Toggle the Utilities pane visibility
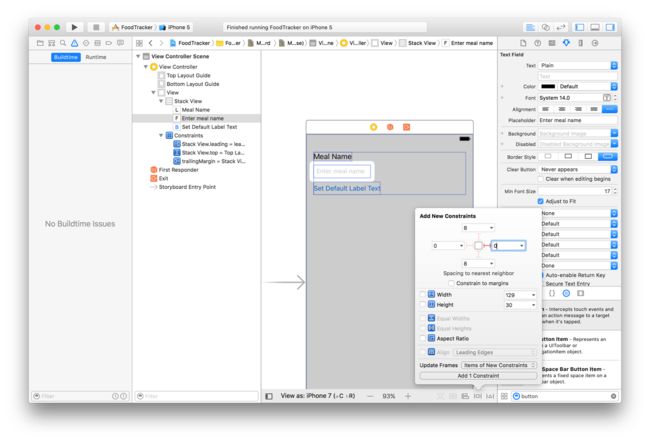Screen dimensions: 650x444 (610, 27)
